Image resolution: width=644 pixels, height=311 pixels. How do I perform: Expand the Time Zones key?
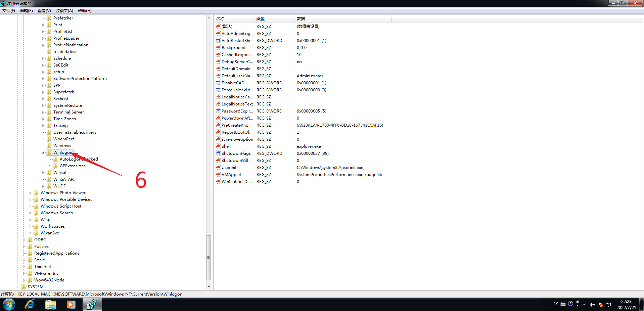pyautogui.click(x=43, y=119)
